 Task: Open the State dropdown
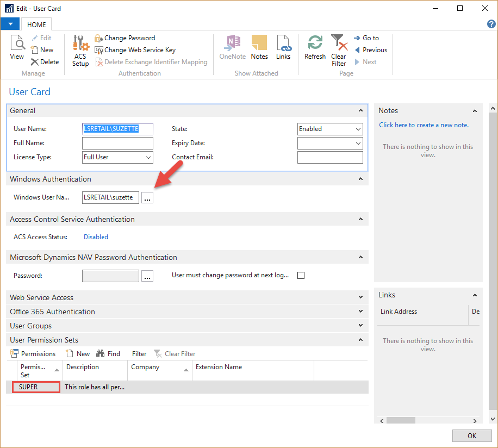pos(358,129)
